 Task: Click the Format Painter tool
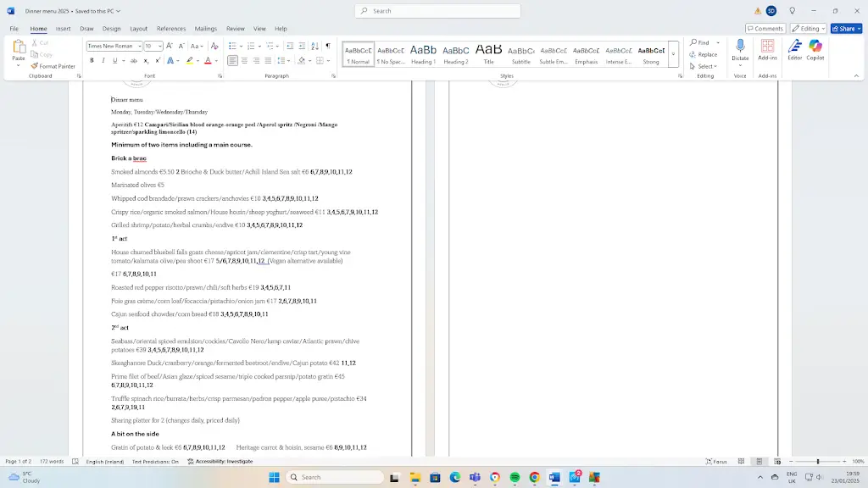(53, 66)
